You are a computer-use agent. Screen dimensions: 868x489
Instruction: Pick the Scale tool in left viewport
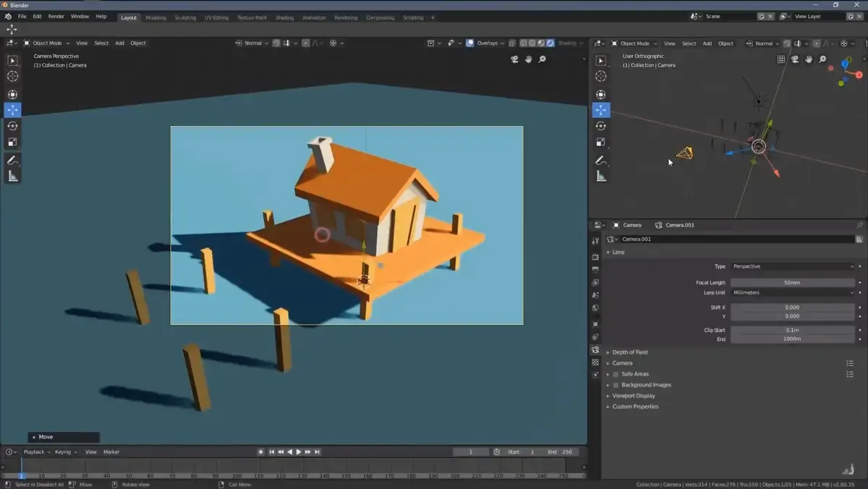[12, 142]
